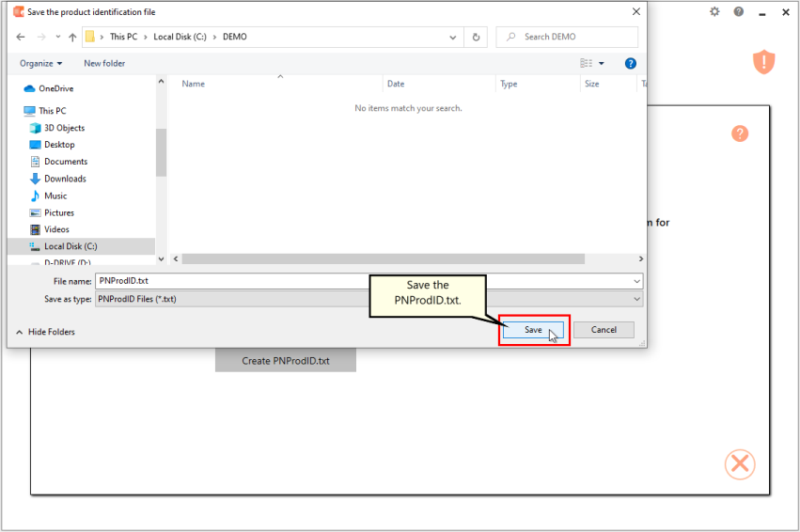Sort by the Size column

(592, 84)
